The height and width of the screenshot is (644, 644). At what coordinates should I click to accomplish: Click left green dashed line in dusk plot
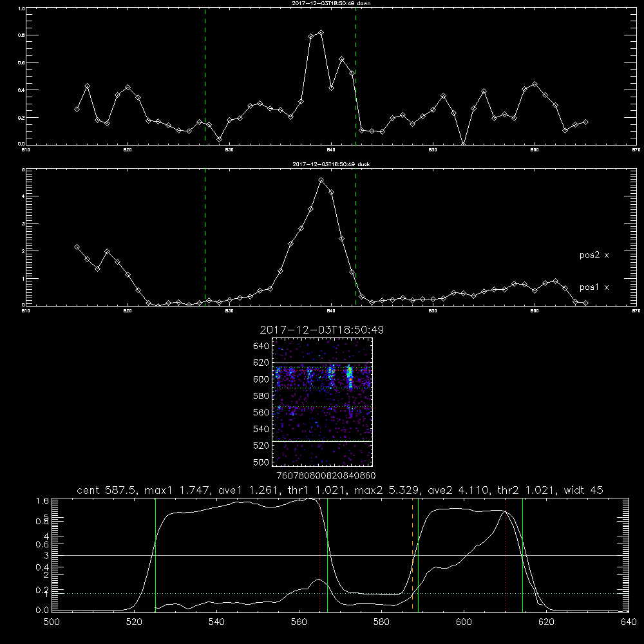pyautogui.click(x=205, y=238)
